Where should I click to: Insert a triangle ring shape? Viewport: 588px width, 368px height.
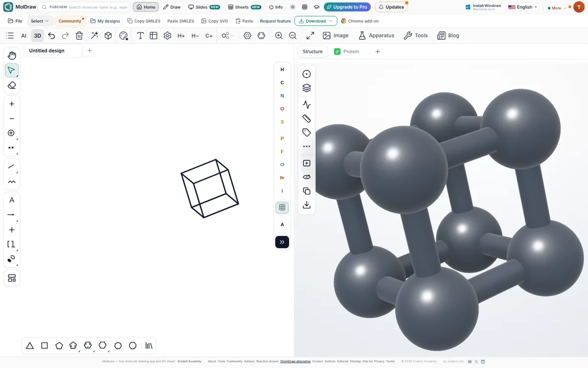30,345
